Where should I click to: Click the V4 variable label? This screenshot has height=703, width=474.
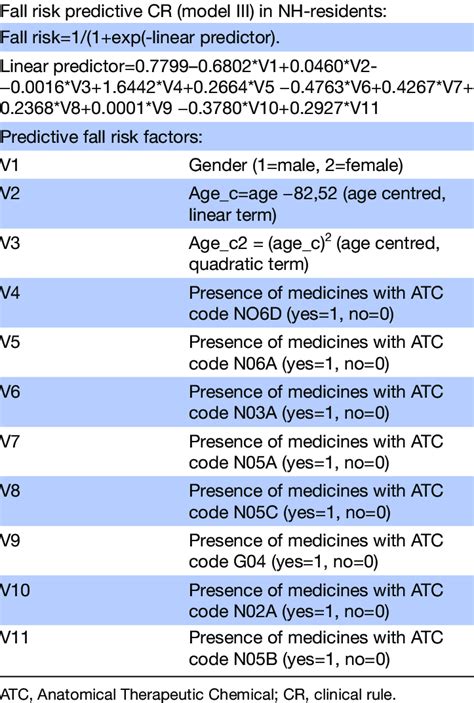[x=10, y=293]
